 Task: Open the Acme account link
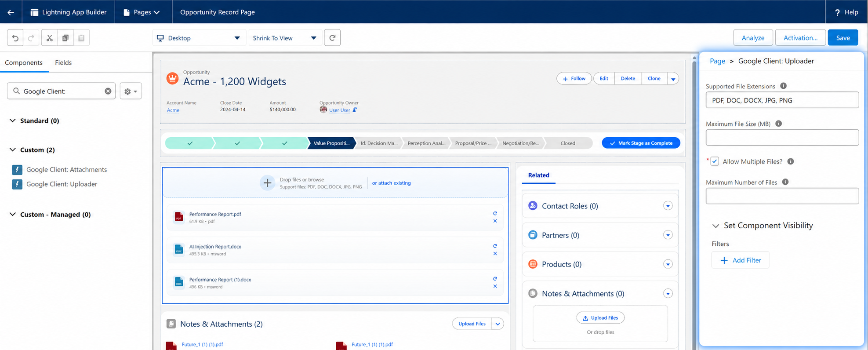tap(173, 110)
